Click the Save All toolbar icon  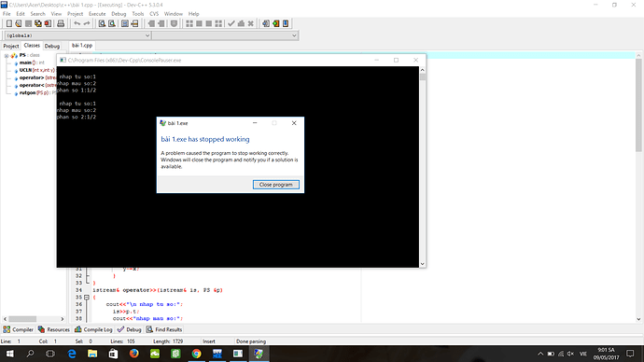[37, 24]
